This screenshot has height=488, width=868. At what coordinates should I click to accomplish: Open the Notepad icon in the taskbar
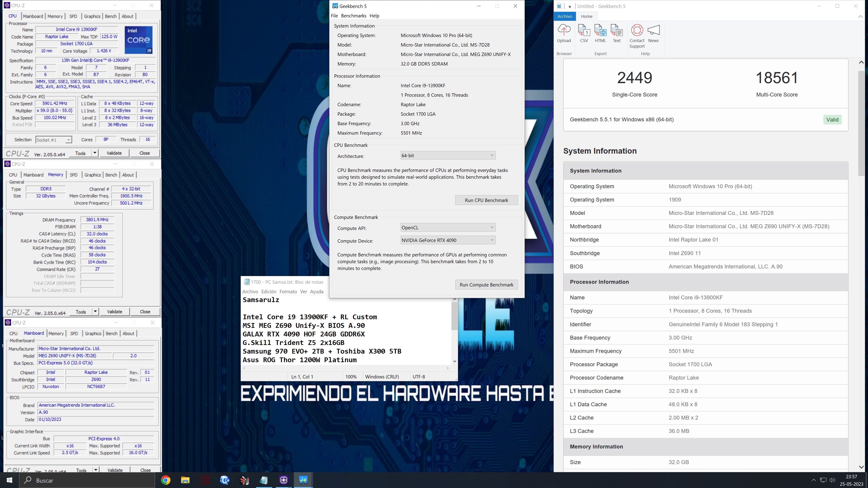tap(264, 480)
